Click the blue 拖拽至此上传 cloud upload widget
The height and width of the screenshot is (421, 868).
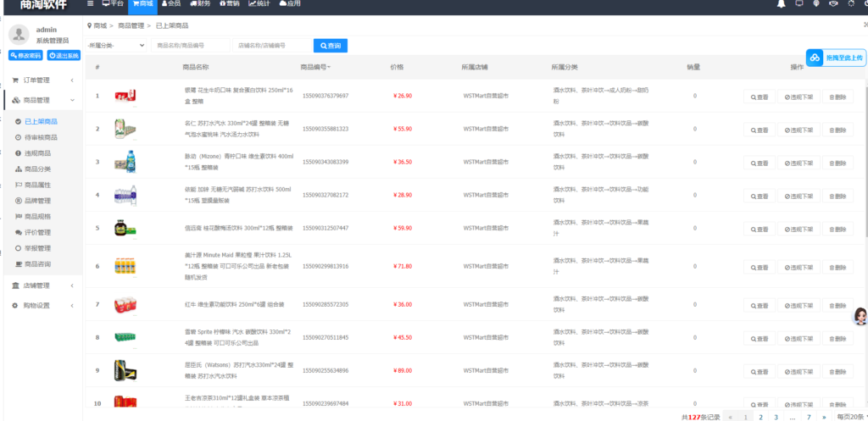pyautogui.click(x=836, y=58)
